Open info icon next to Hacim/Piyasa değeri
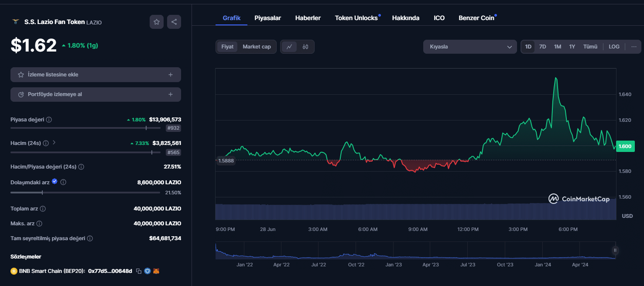This screenshot has width=644, height=286. click(x=81, y=167)
